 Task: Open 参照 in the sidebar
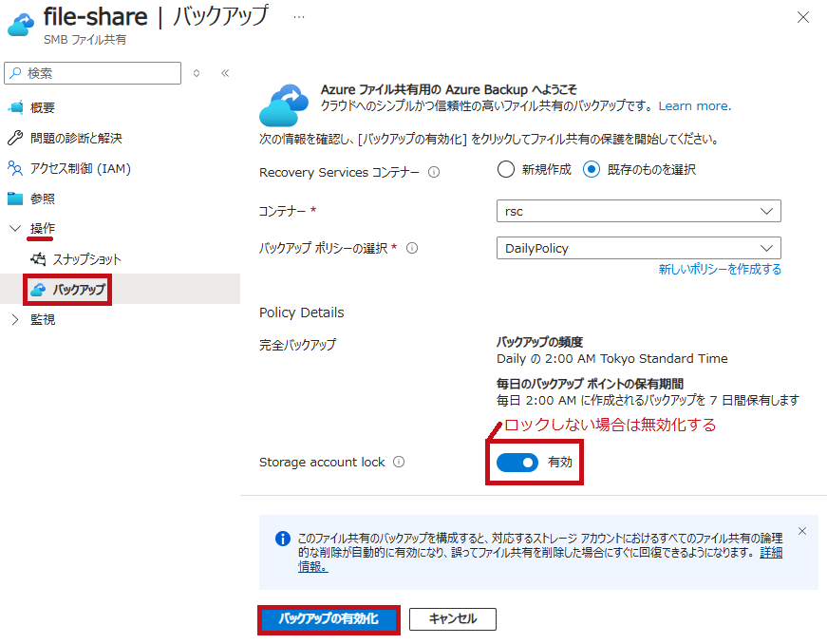(42, 199)
